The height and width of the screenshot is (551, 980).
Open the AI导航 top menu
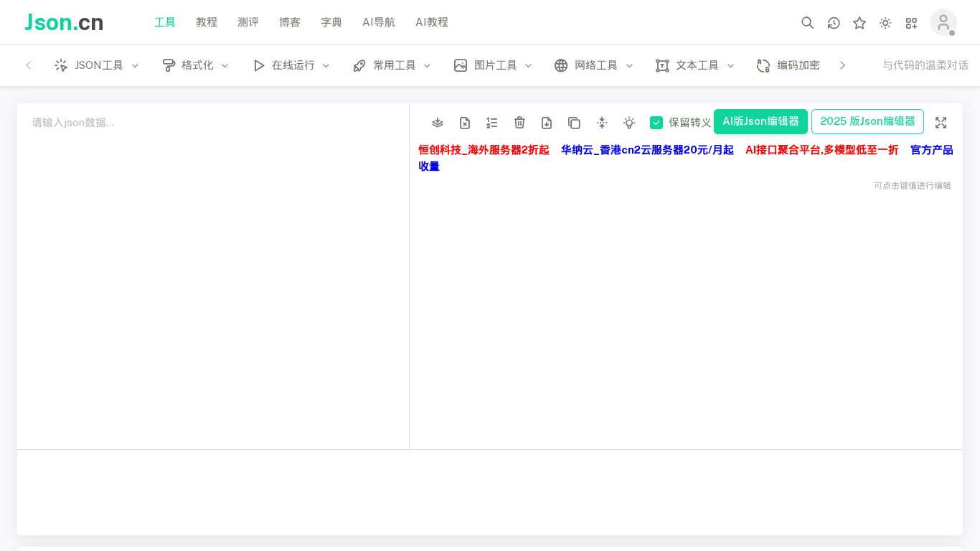(379, 22)
